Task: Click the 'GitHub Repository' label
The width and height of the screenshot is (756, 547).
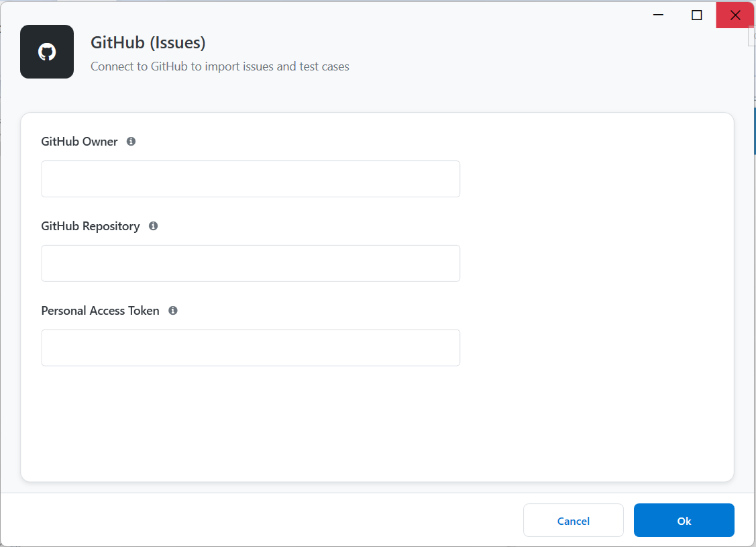Action: pos(91,226)
